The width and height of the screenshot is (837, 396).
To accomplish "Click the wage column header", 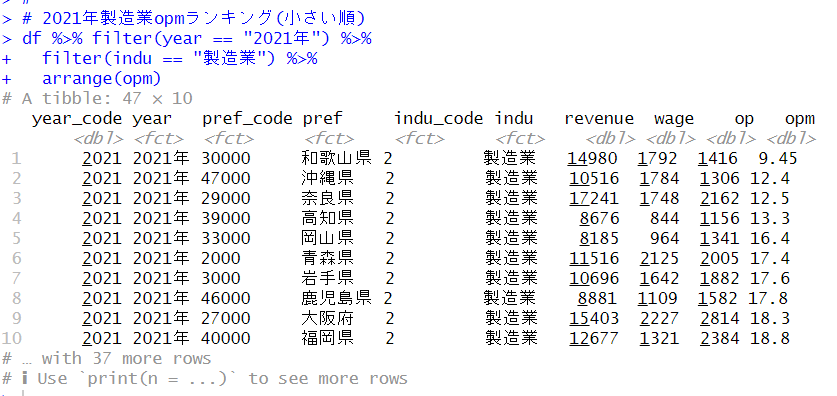I will (674, 118).
